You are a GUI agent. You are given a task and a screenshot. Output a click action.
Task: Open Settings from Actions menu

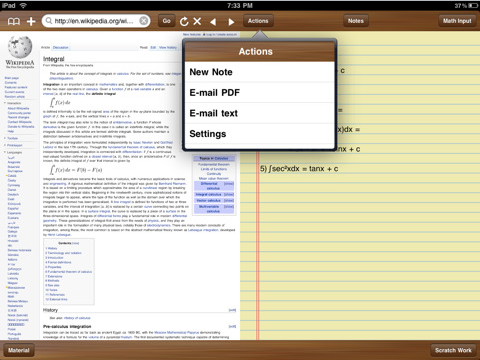[x=259, y=134]
